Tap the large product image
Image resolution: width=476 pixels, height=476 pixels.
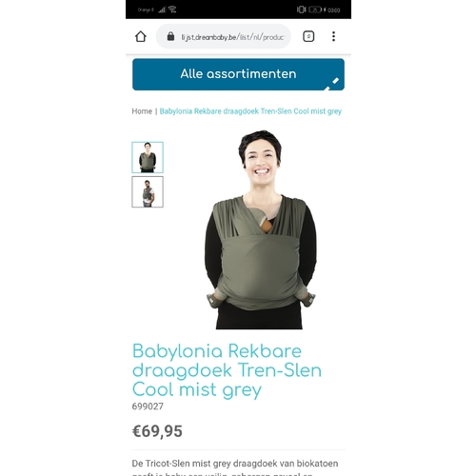[260, 229]
